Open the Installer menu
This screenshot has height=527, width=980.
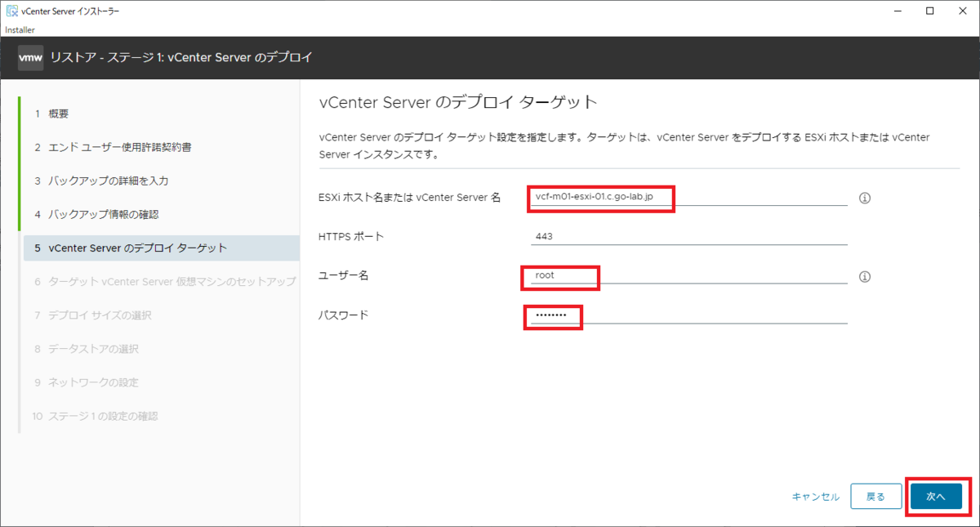tap(20, 29)
